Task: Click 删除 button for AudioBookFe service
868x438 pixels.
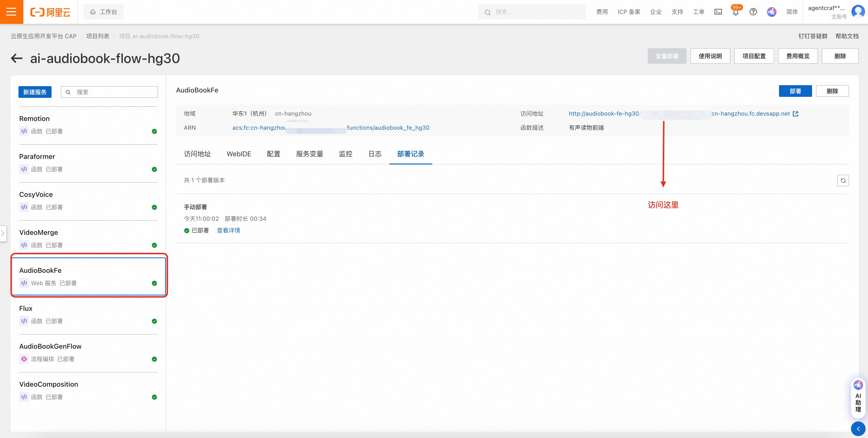Action: click(832, 91)
